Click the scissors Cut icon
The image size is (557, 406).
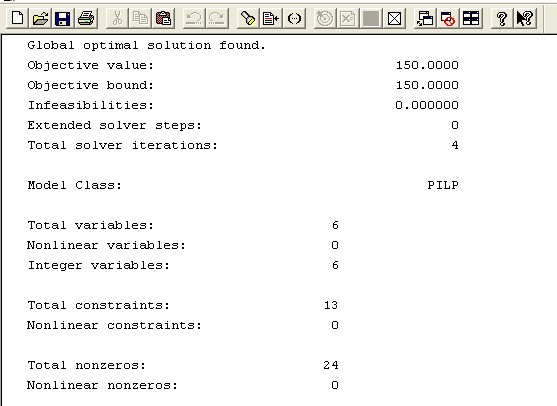117,18
